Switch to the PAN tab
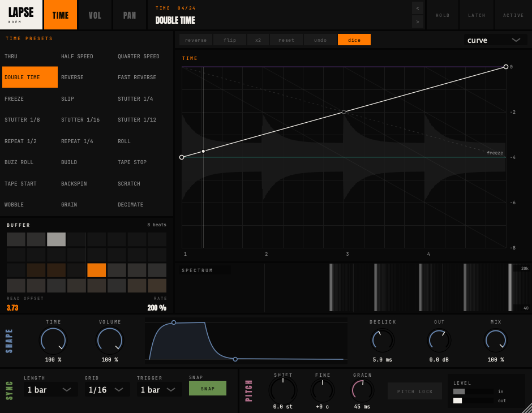This screenshot has height=413, width=532. (129, 15)
